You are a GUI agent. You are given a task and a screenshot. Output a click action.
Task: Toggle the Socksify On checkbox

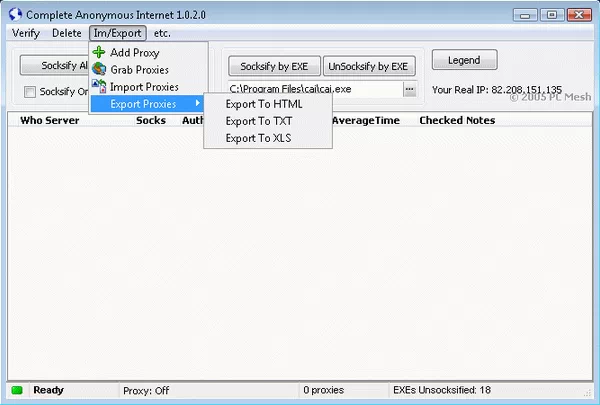(x=30, y=92)
